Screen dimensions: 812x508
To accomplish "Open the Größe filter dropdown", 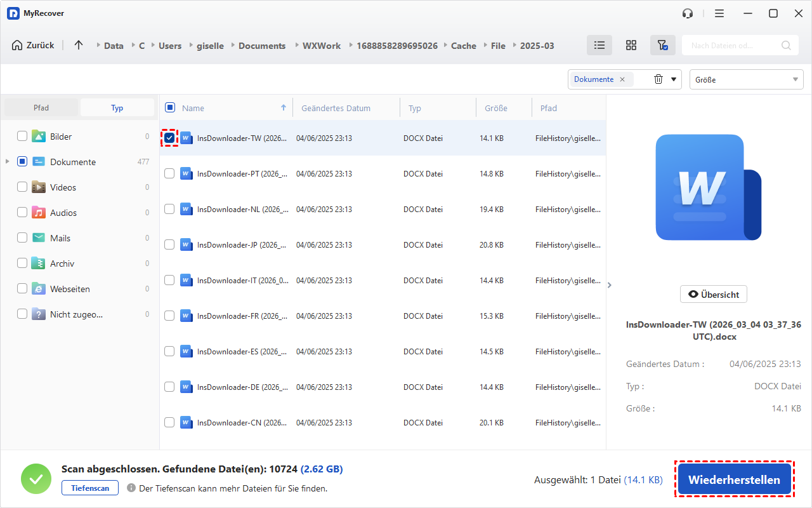I will tap(746, 79).
